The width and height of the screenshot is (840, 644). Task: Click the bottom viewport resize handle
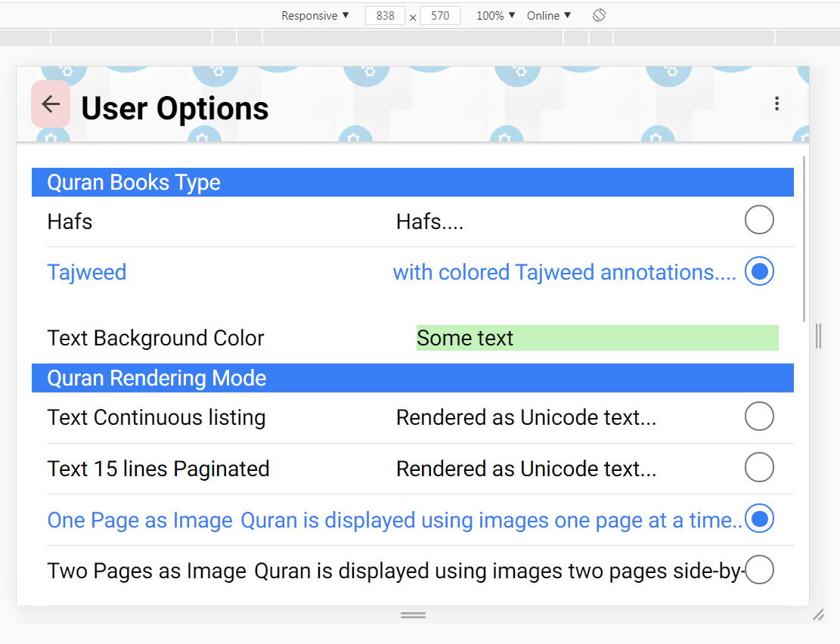(x=413, y=615)
